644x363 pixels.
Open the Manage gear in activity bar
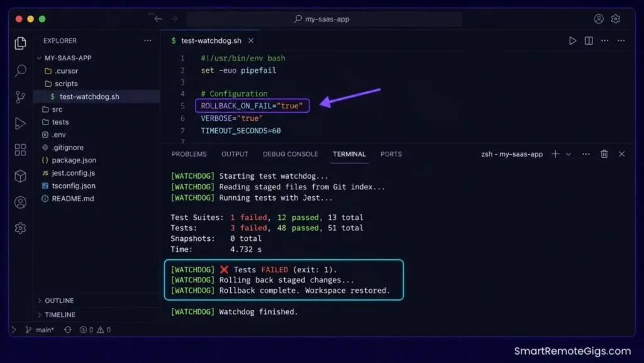pyautogui.click(x=20, y=228)
